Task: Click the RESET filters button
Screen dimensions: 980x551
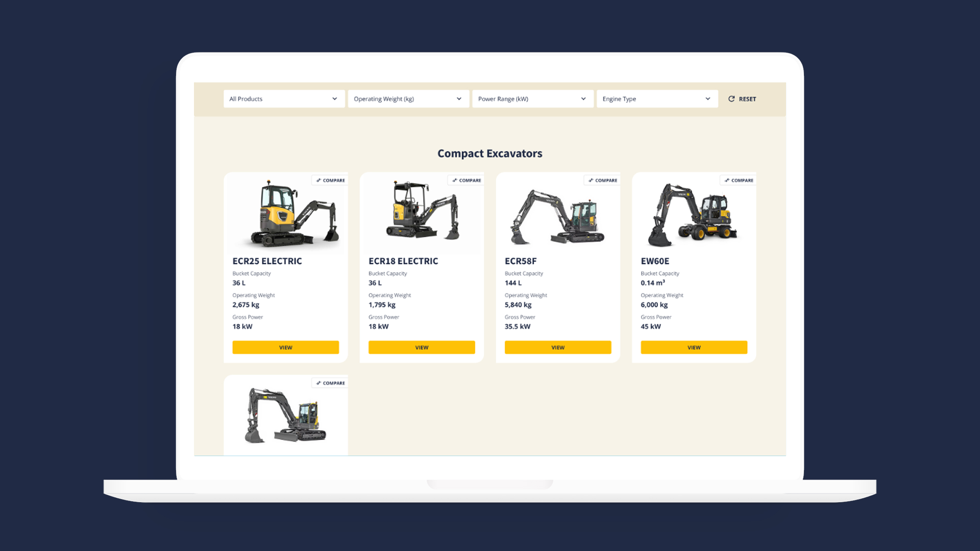Action: [742, 99]
